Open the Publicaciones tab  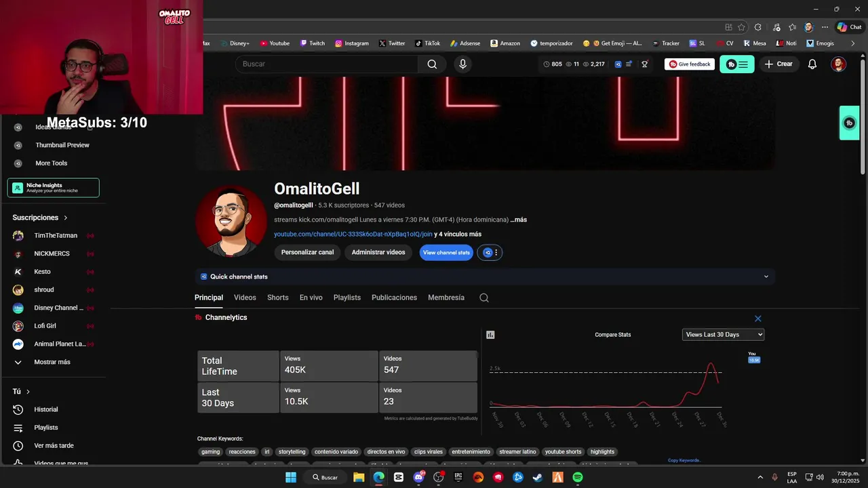(x=394, y=298)
